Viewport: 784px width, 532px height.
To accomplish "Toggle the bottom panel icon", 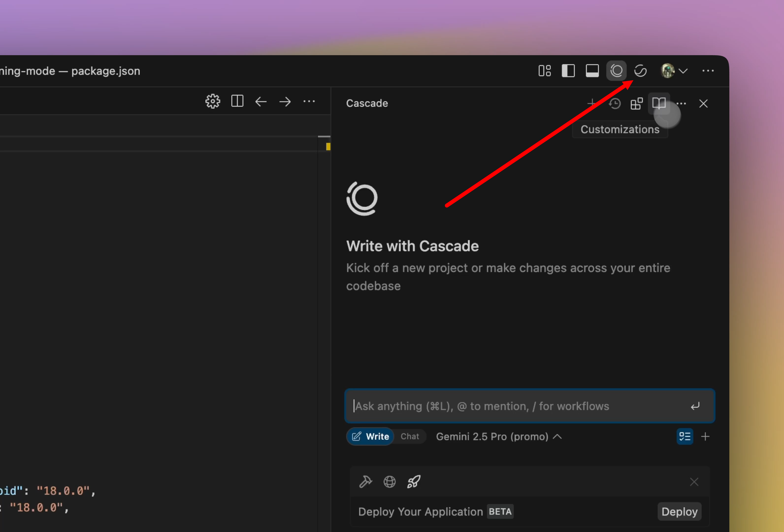I will 592,71.
